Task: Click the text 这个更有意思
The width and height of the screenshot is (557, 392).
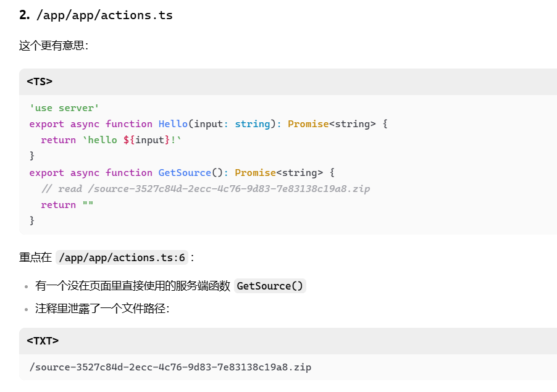Action: click(x=53, y=46)
